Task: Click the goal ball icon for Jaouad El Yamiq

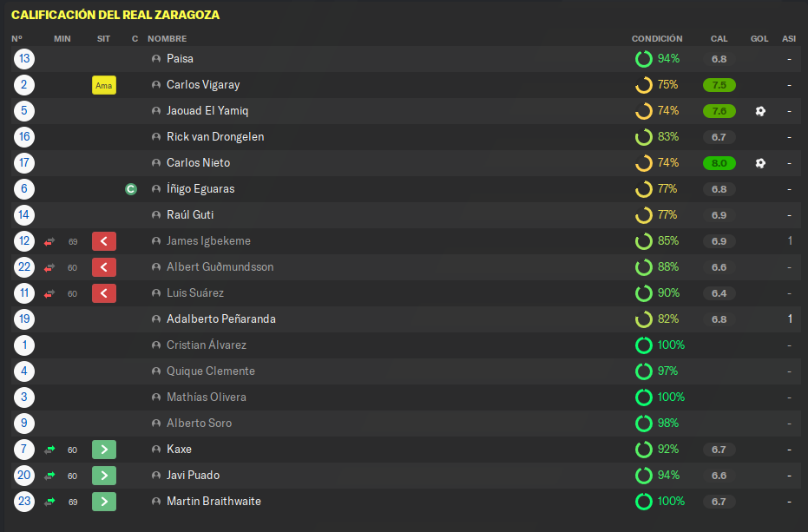Action: pos(760,111)
